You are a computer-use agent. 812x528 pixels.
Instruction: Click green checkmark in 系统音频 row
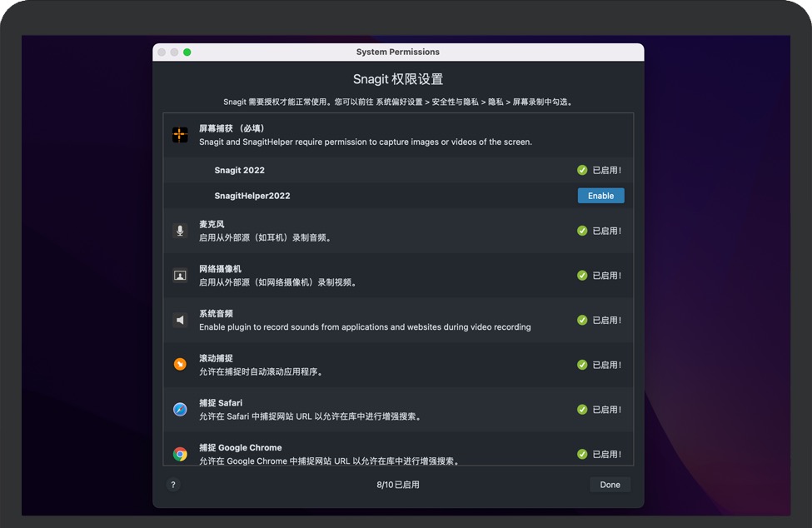click(582, 320)
